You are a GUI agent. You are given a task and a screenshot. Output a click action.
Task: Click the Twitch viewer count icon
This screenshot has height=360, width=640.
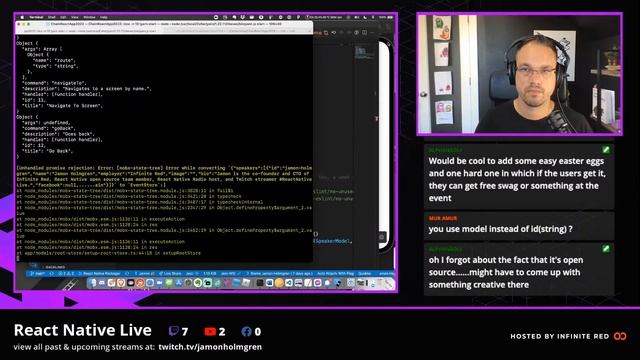(173, 331)
